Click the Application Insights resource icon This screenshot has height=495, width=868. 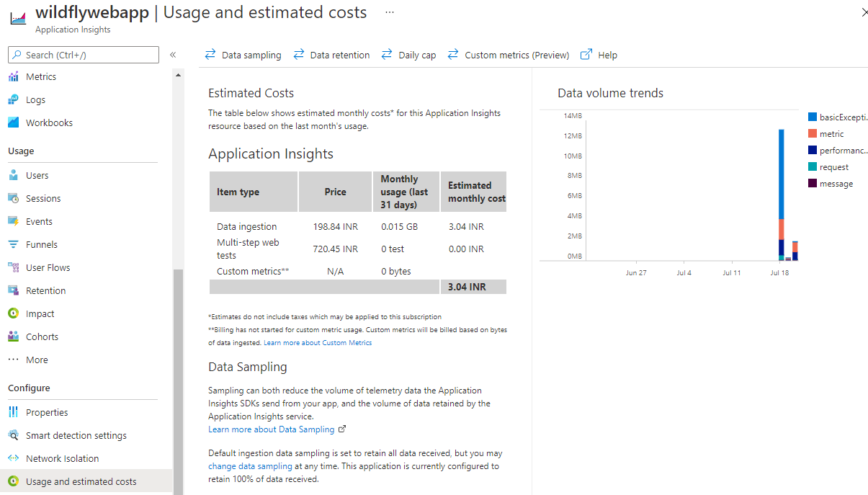coord(17,19)
